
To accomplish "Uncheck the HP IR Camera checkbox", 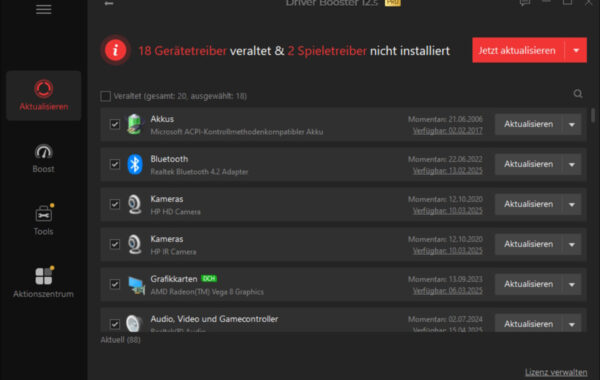I will tap(115, 245).
